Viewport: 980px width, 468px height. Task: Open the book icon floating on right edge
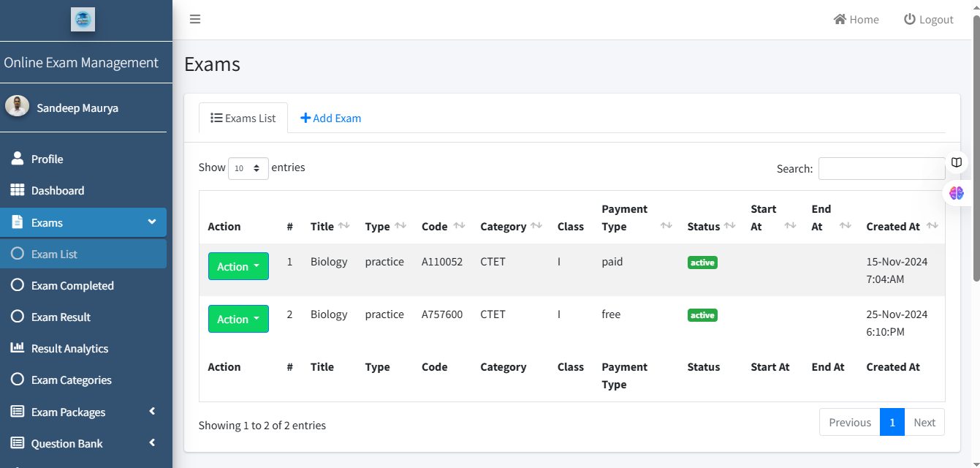click(957, 162)
